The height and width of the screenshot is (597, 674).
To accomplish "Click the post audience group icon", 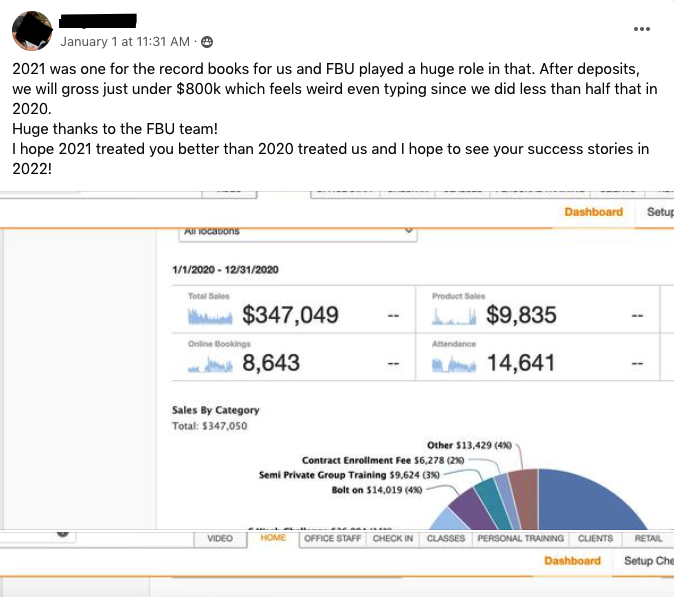I will tap(207, 42).
